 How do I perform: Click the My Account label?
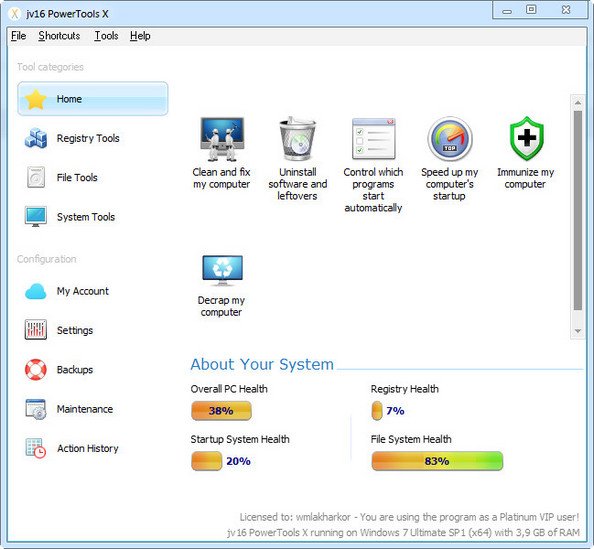coord(83,291)
